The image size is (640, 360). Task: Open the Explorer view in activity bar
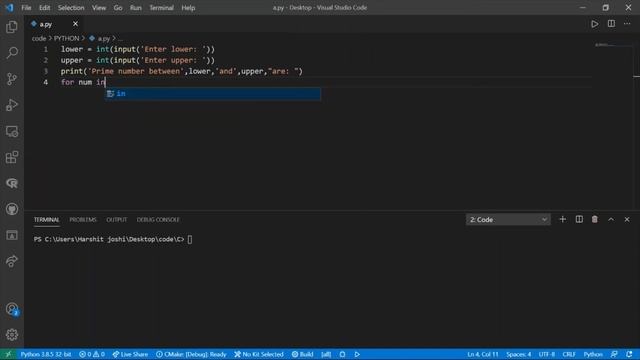click(x=12, y=27)
